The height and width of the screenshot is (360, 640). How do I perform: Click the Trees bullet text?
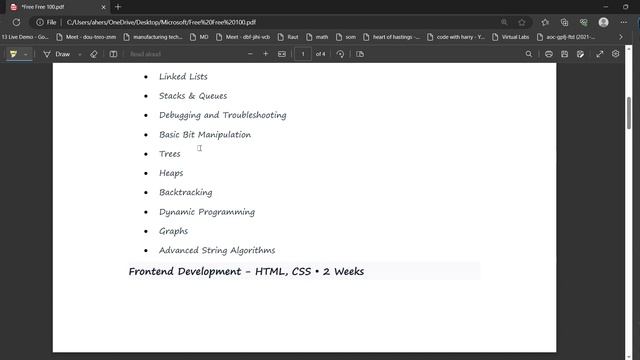[170, 154]
